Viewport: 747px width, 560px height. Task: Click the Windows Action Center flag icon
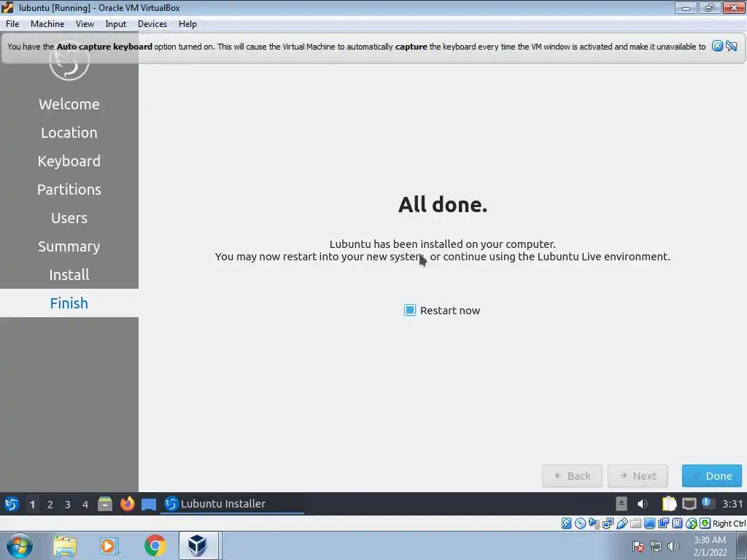pos(638,546)
